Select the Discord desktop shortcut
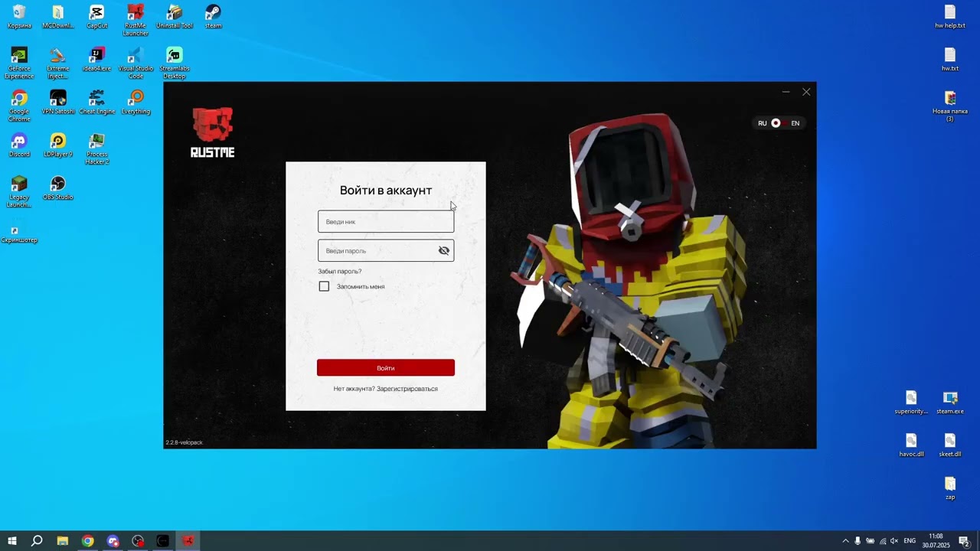 (x=19, y=145)
